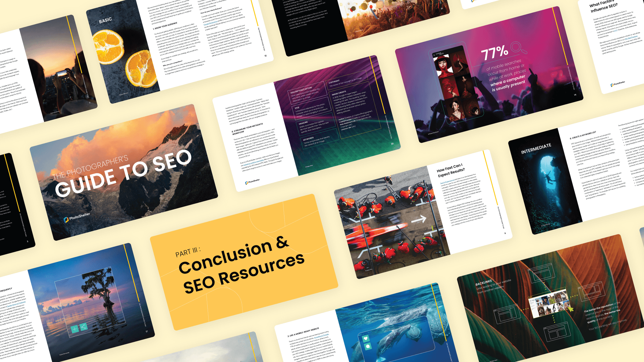Click the 'How Fast Can I Expect Results?' heading

click(x=450, y=170)
